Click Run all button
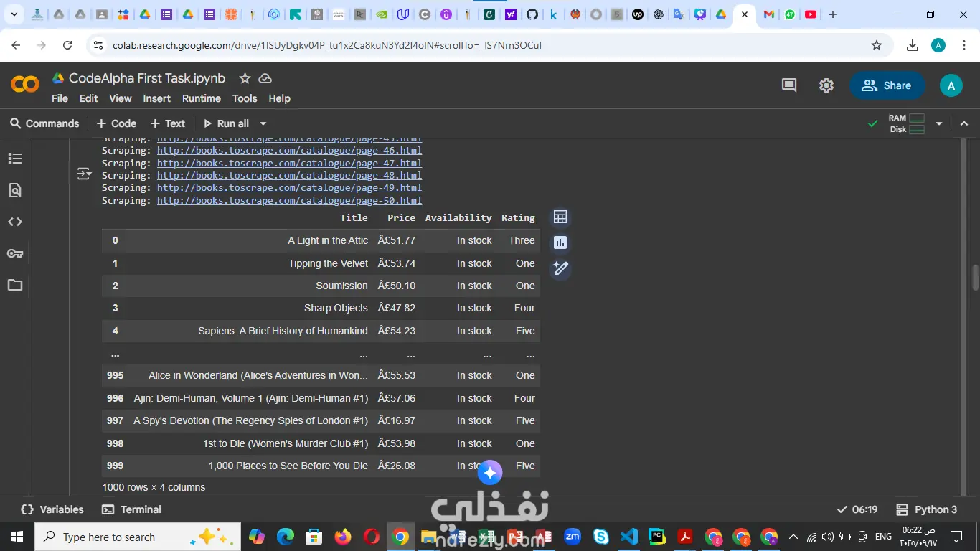 [226, 123]
